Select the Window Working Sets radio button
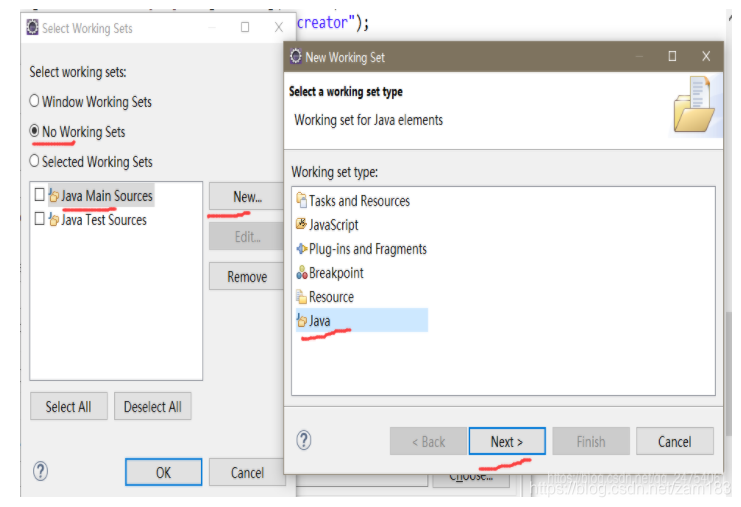This screenshot has width=741, height=507. (34, 101)
